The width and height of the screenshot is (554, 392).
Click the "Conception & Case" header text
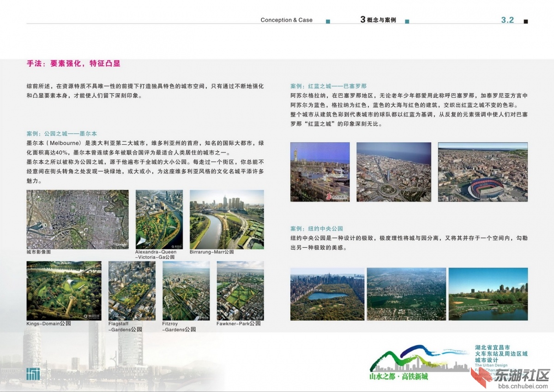(x=286, y=20)
